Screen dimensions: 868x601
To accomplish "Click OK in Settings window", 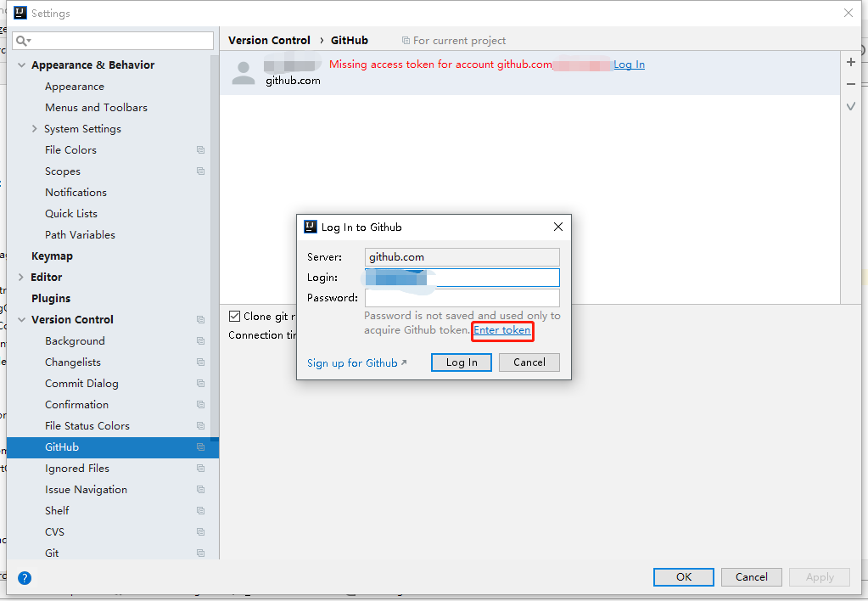I will click(684, 577).
